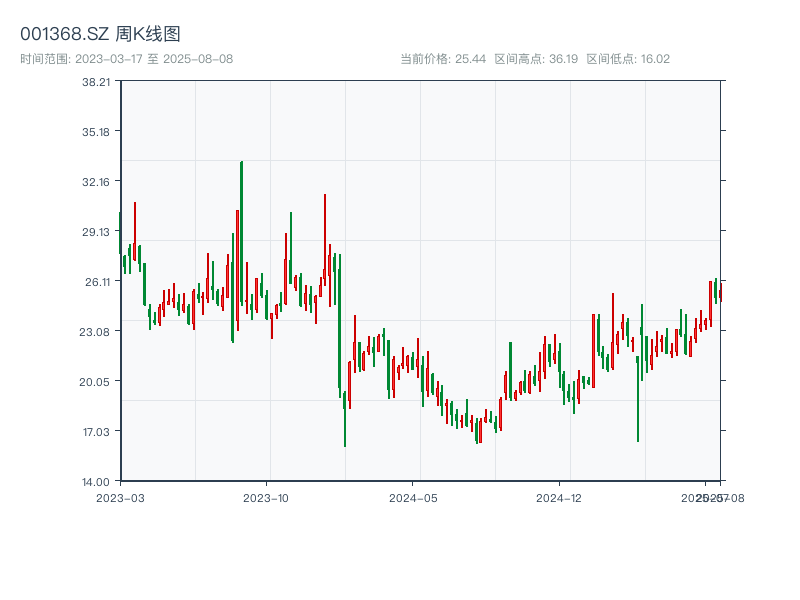The image size is (800, 600).
Task: Click the tallest green candlestick near 33
Action: (x=241, y=233)
